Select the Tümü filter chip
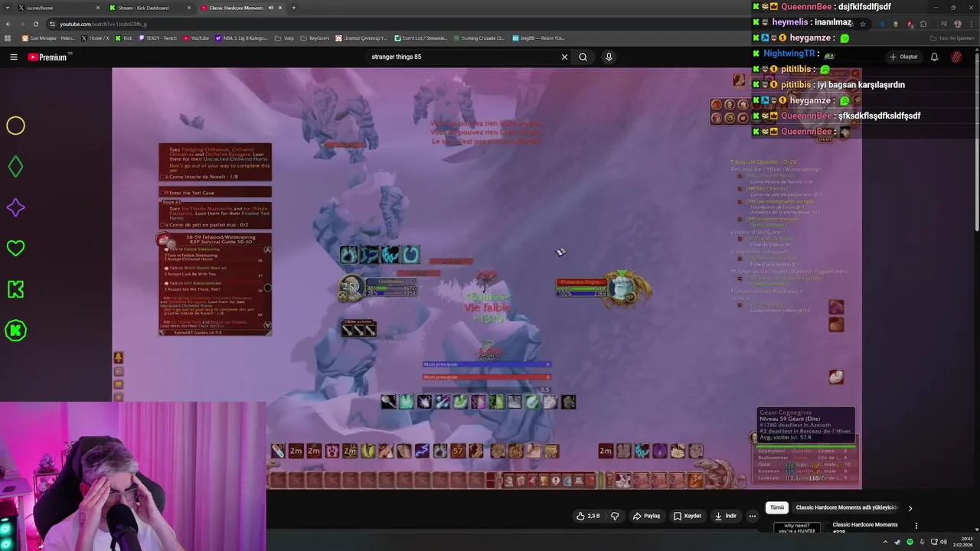 (777, 507)
